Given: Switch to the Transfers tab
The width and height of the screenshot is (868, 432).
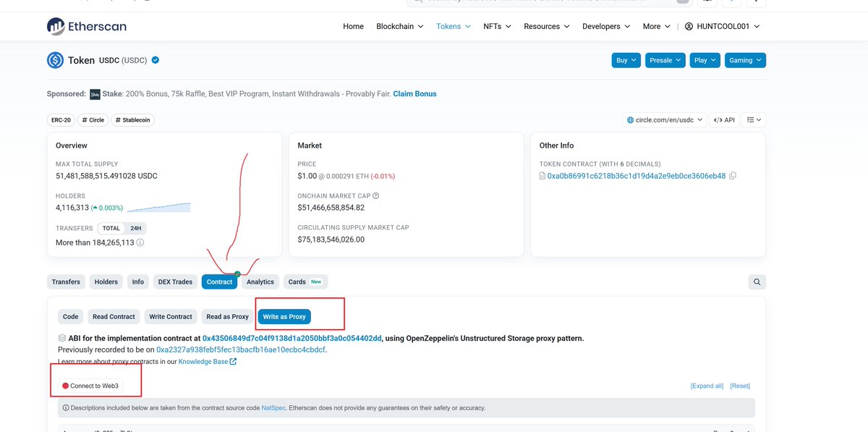Looking at the screenshot, I should [x=67, y=281].
